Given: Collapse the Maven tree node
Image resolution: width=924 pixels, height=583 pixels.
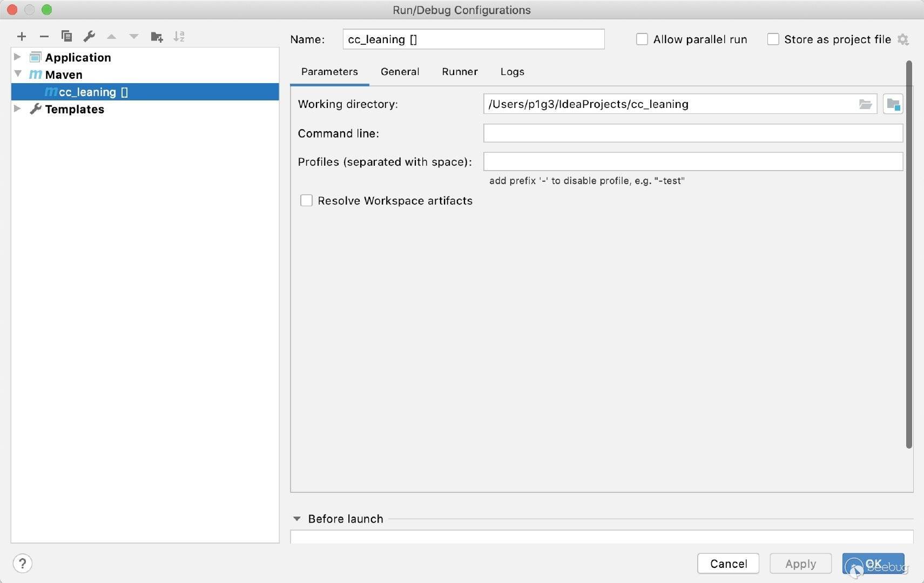Looking at the screenshot, I should tap(18, 74).
